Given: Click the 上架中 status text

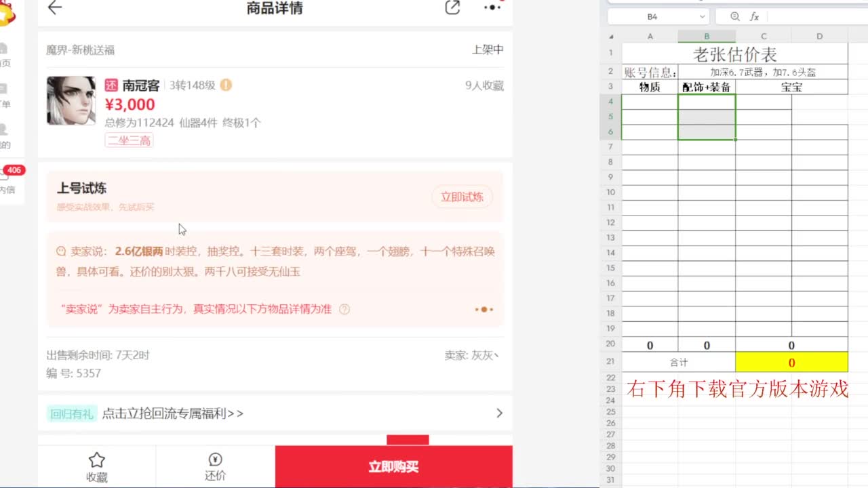Looking at the screenshot, I should (488, 49).
